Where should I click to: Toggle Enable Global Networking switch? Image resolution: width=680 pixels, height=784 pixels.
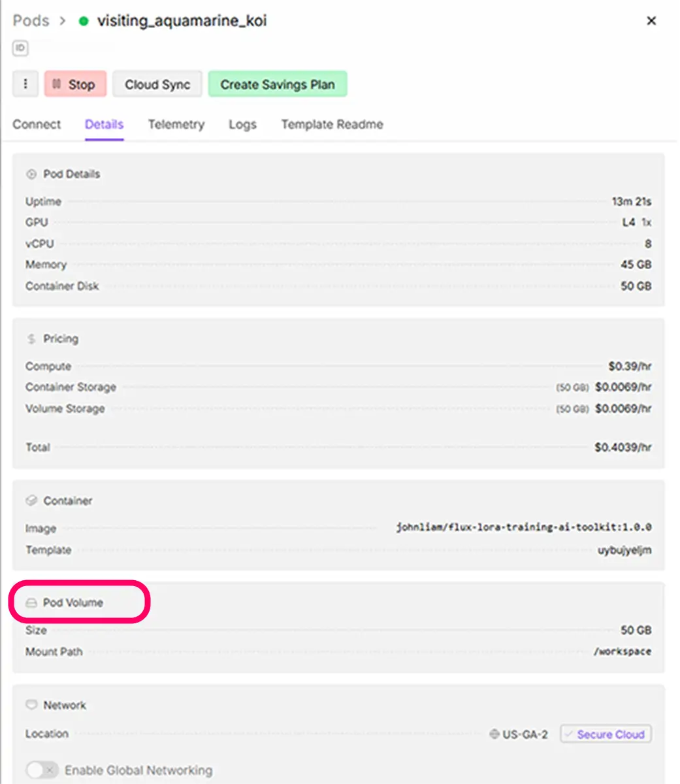tap(42, 770)
